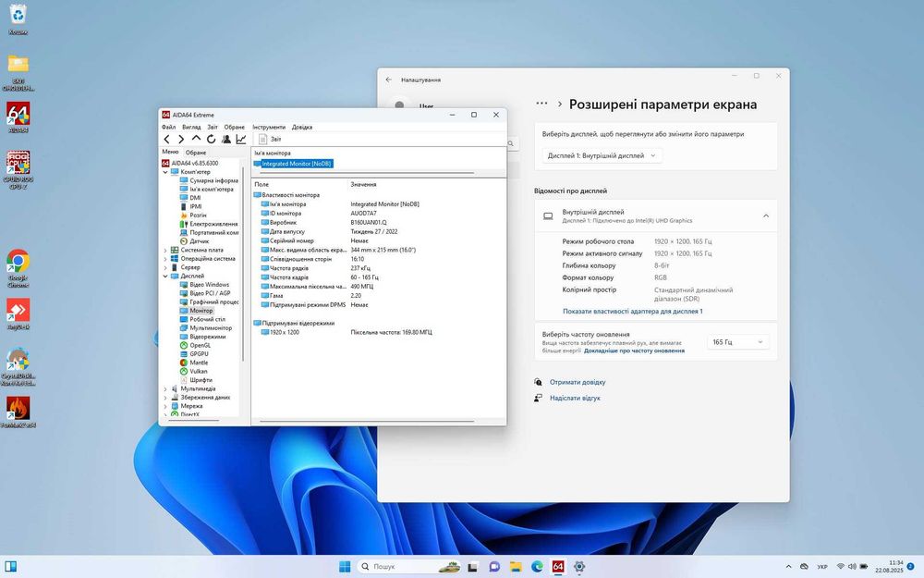The width and height of the screenshot is (924, 578).
Task: Open the Recycle Bin desktop icon
Action: coord(18,19)
